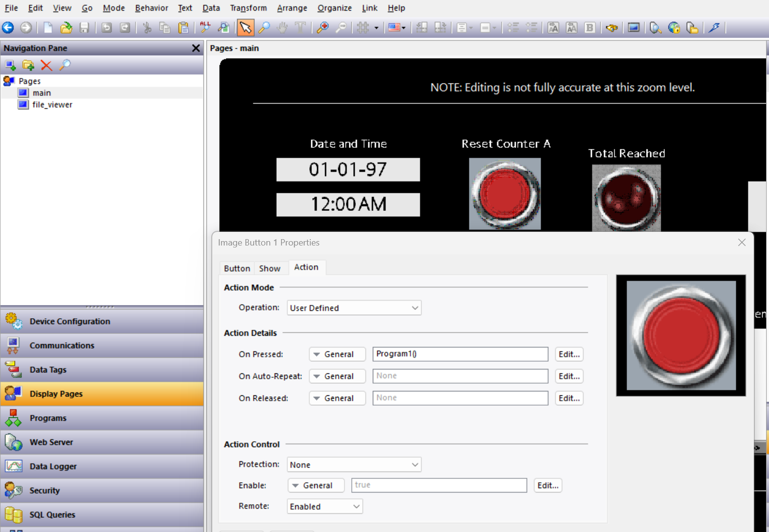Click the On Released input field
The image size is (769, 532).
click(x=460, y=398)
